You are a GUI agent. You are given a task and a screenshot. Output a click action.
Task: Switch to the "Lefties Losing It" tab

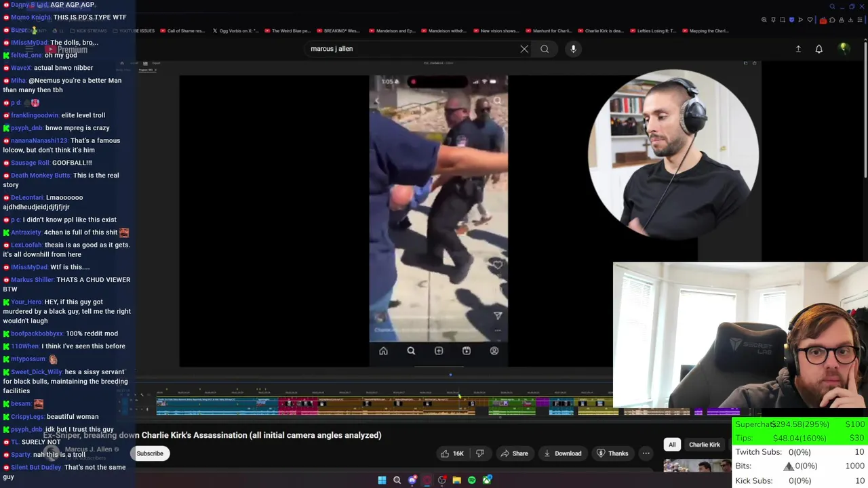coord(652,30)
